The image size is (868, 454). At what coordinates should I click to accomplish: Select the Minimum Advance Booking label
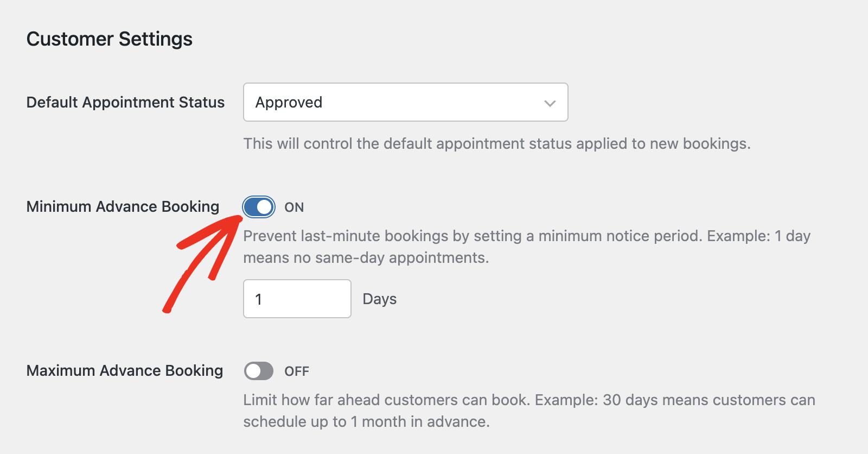tap(123, 206)
